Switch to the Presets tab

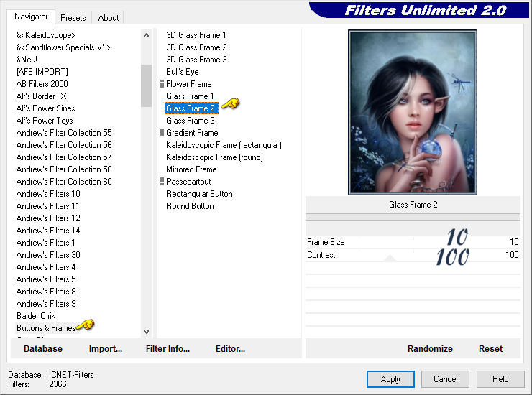(73, 18)
